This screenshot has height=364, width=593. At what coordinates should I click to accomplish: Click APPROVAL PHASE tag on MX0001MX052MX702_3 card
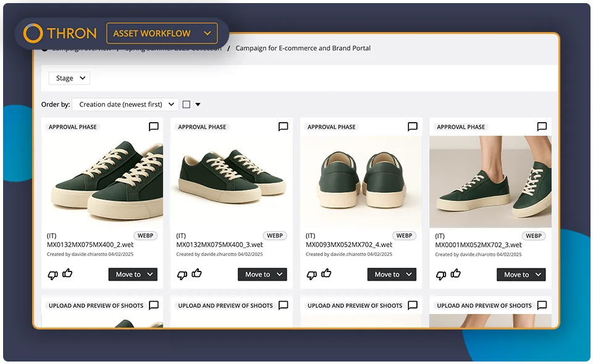461,127
